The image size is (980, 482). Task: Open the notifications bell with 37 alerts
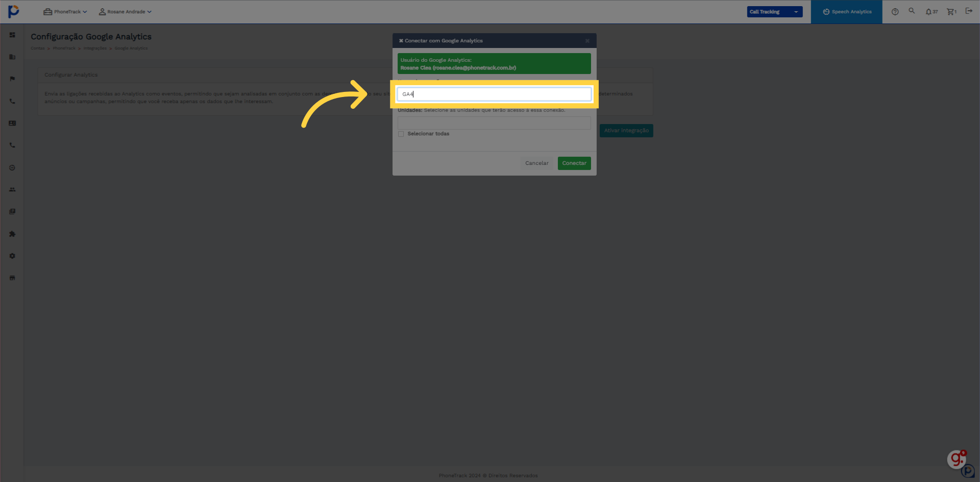click(x=932, y=12)
